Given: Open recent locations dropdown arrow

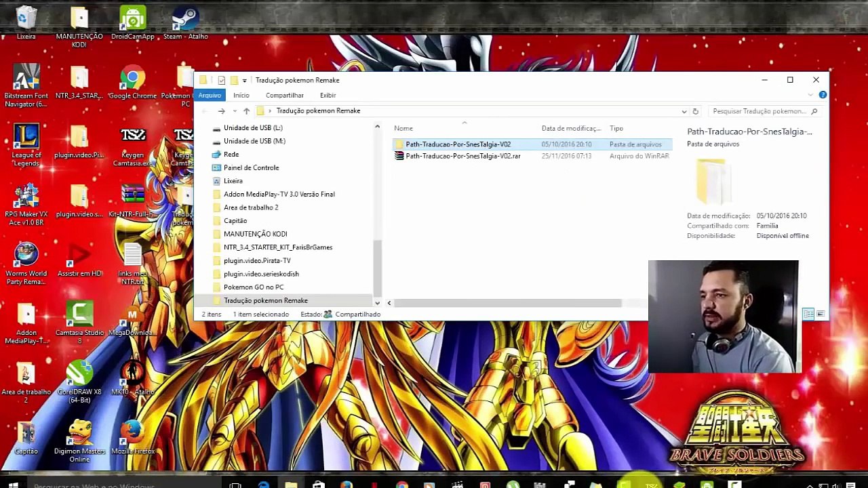Looking at the screenshot, I should pyautogui.click(x=235, y=111).
